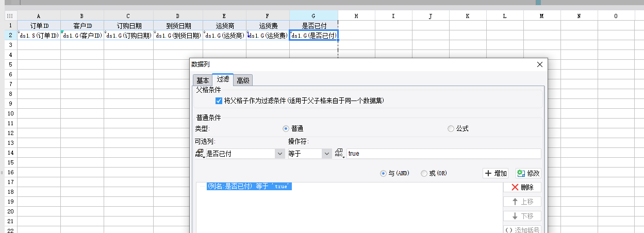Select the 公式 type radio button
The width and height of the screenshot is (644, 233).
tap(451, 128)
